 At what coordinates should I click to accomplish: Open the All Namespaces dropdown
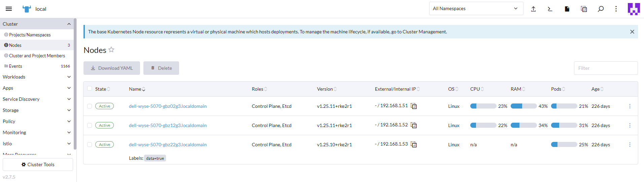[476, 8]
